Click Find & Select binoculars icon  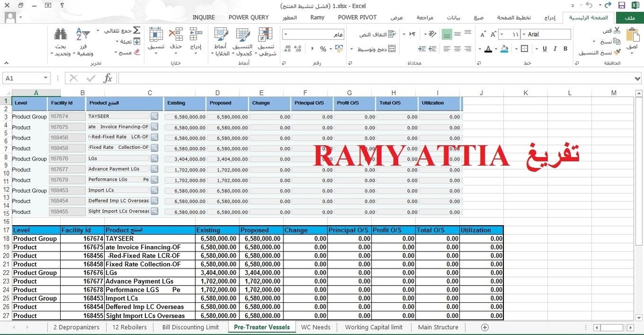(x=61, y=34)
